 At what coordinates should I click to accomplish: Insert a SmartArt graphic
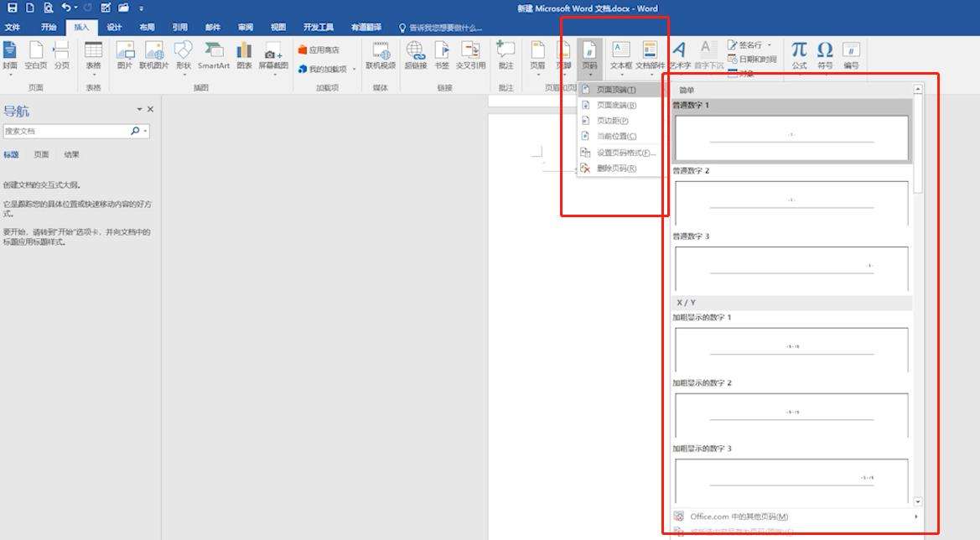[x=214, y=56]
